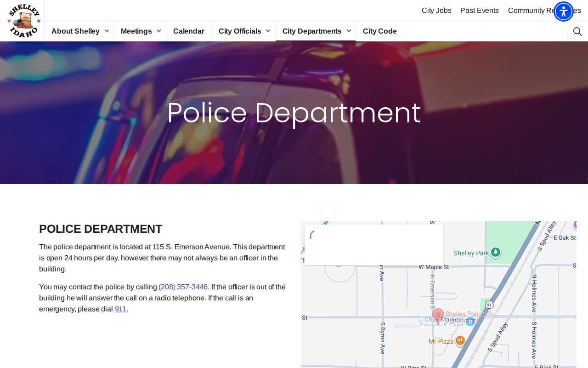Click the Shelley Police Department red map pin

tap(438, 316)
